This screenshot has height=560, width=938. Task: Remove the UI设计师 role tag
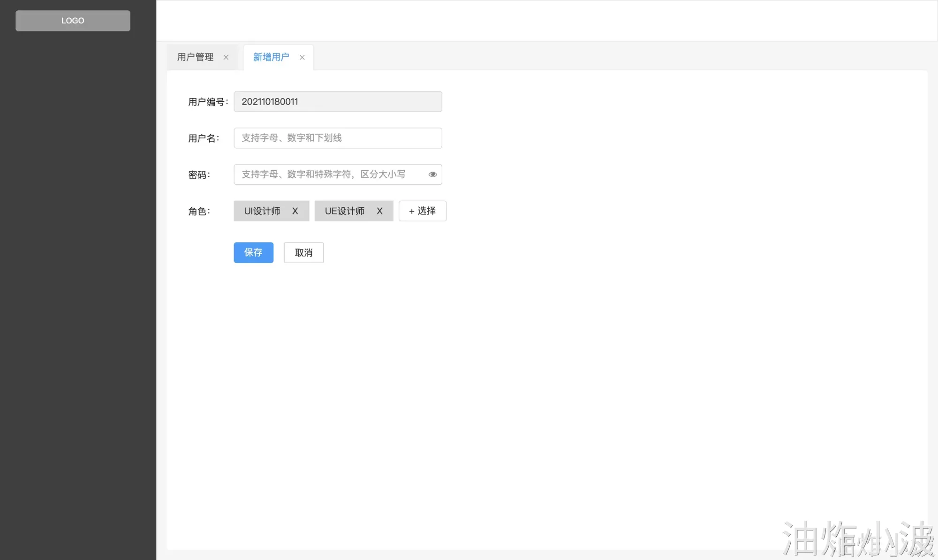pos(295,211)
